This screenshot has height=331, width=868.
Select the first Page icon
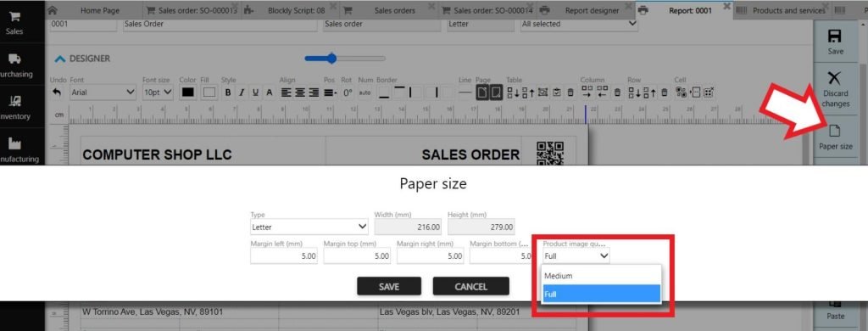coord(482,93)
